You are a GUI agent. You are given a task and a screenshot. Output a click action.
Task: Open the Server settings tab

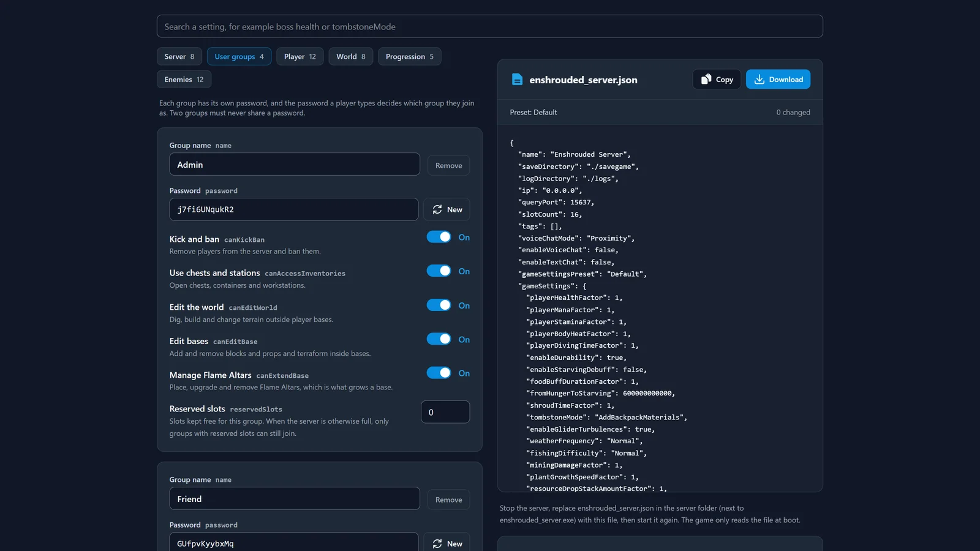[179, 56]
